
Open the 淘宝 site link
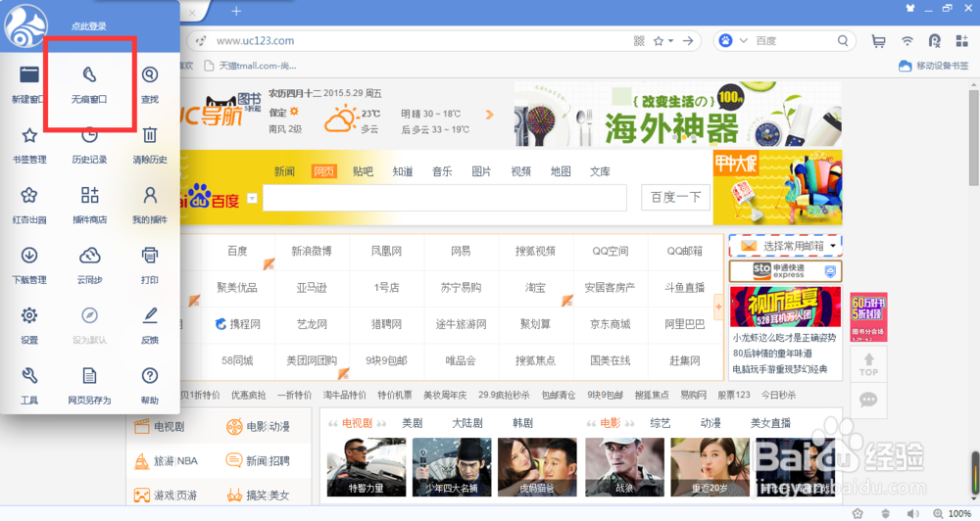[535, 287]
